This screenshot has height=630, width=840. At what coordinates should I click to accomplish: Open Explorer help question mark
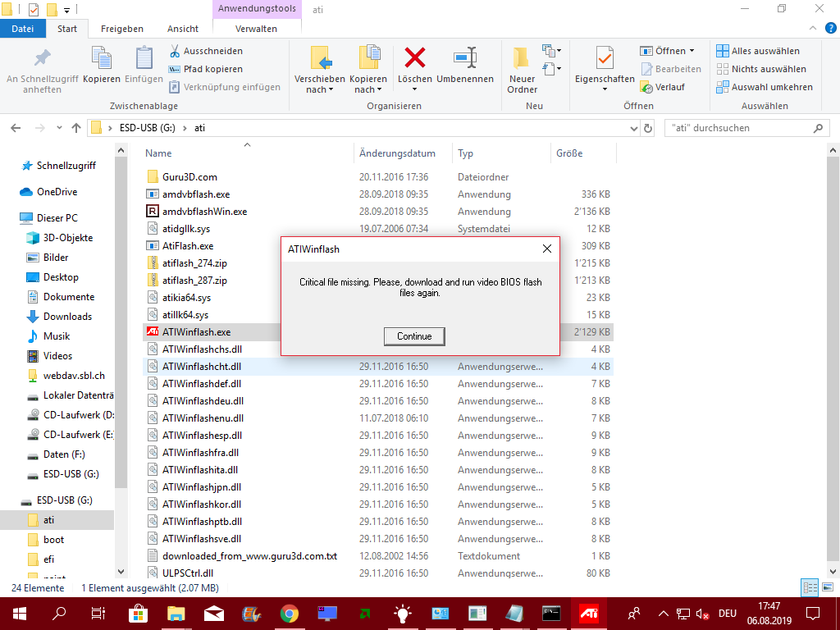click(x=831, y=29)
